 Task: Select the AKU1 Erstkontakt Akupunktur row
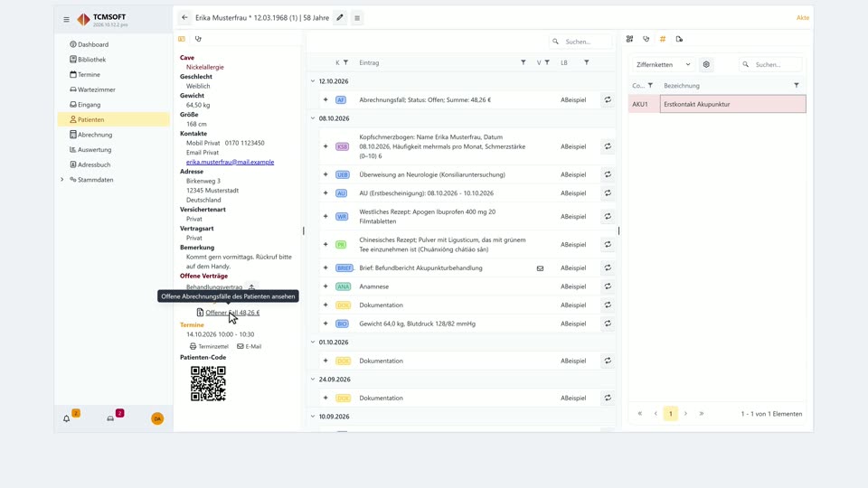(x=717, y=104)
